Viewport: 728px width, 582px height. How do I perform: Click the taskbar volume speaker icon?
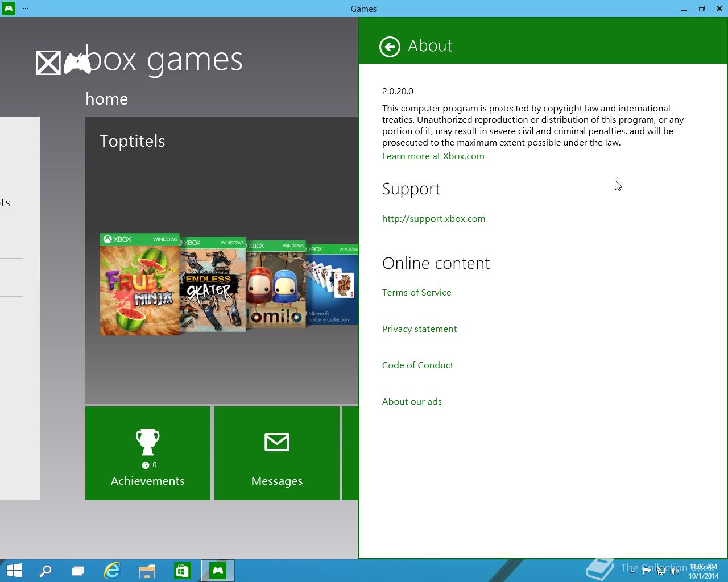[x=675, y=571]
